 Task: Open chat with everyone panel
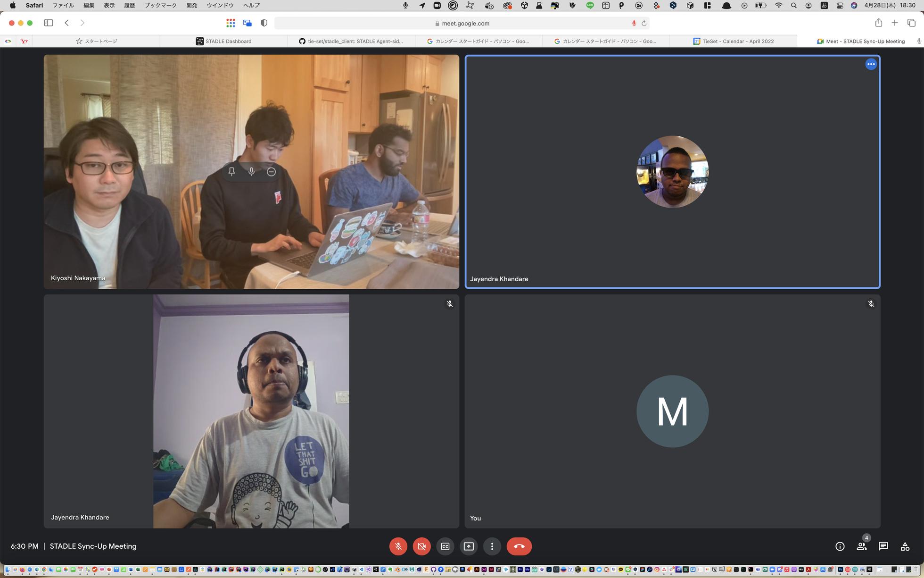(x=883, y=546)
